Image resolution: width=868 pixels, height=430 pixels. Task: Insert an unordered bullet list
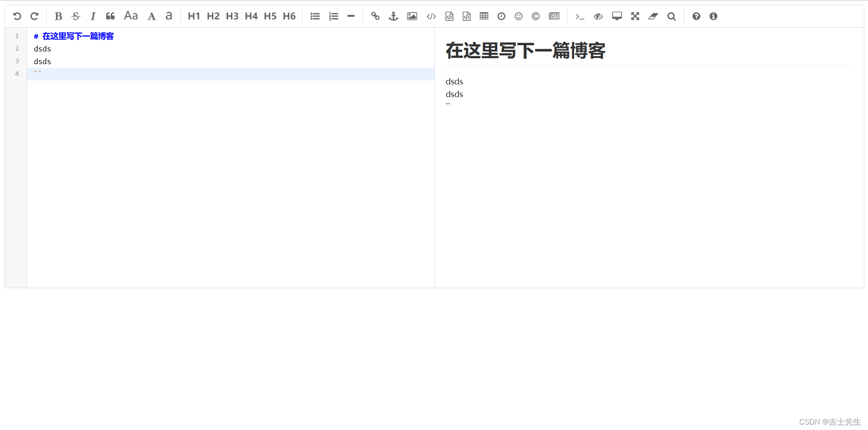point(315,16)
